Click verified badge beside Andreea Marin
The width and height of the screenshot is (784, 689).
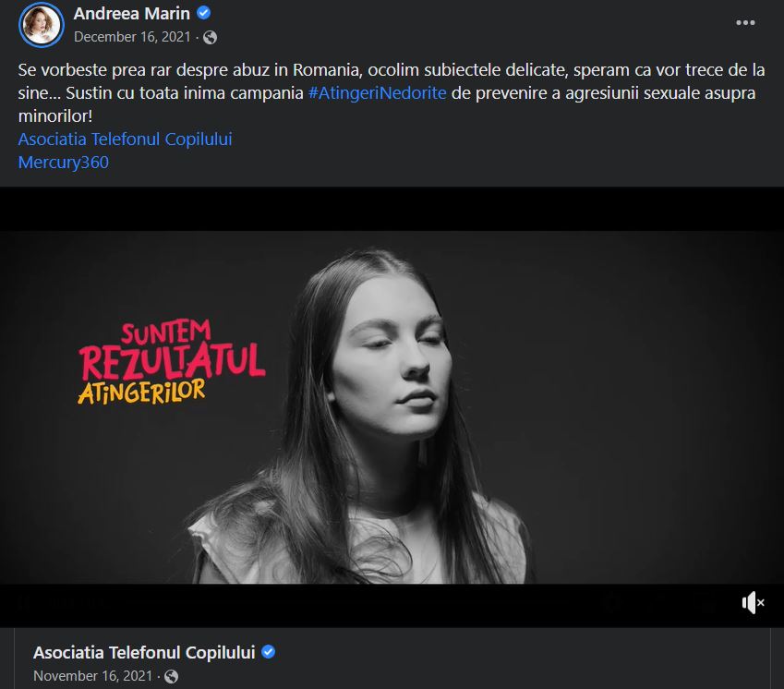(203, 13)
